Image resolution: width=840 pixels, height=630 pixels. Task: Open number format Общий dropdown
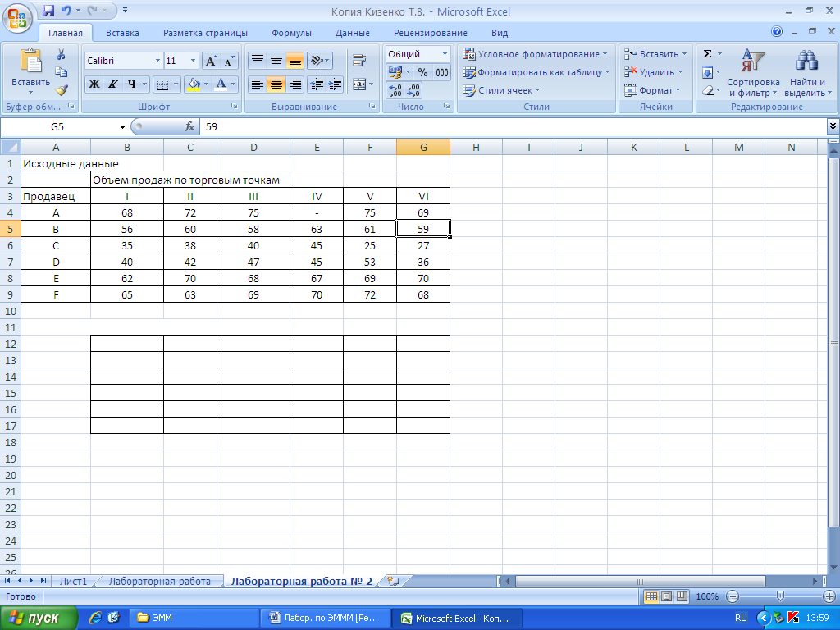(x=445, y=54)
